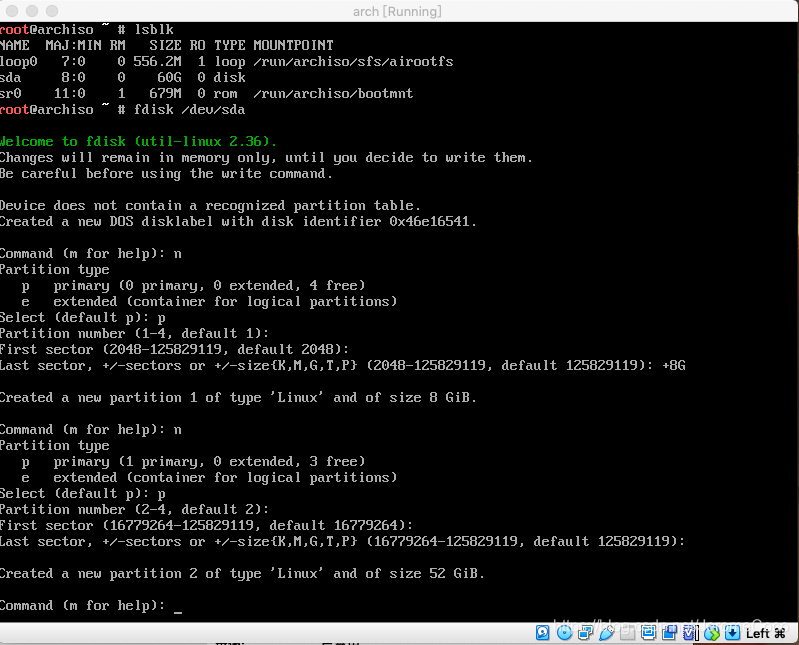This screenshot has width=799, height=645.
Task: Click 'Created a new partition 1' message line
Action: [238, 397]
